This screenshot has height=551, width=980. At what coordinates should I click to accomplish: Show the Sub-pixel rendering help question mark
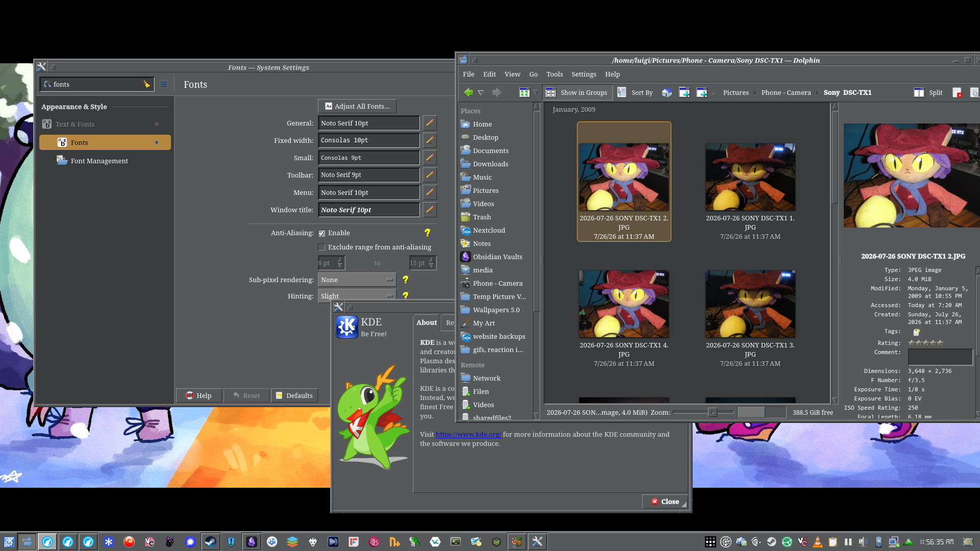point(405,280)
